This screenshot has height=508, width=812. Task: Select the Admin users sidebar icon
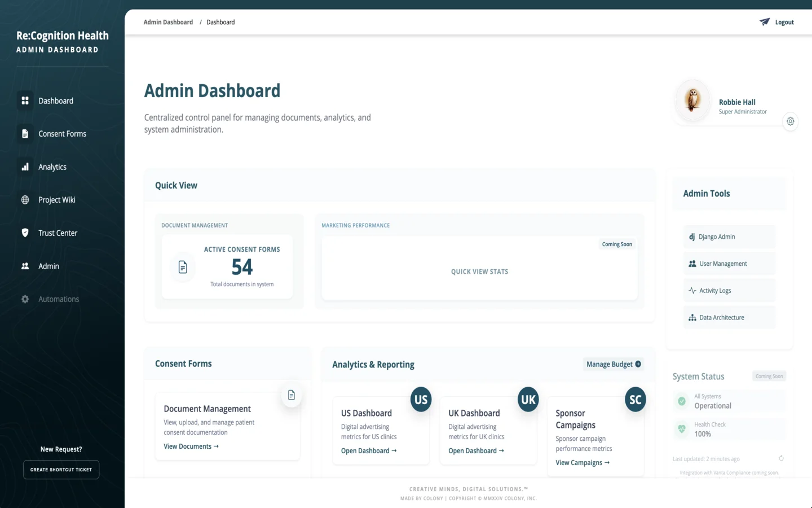click(25, 266)
